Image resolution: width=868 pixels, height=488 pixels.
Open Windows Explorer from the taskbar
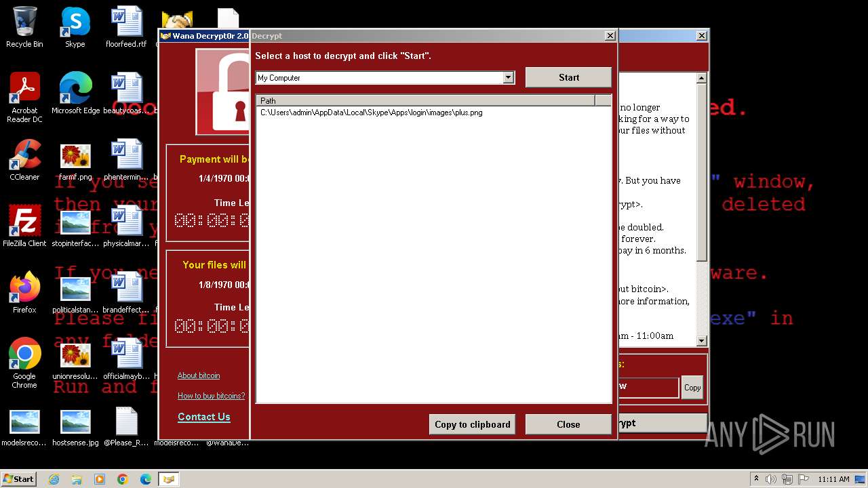77,479
